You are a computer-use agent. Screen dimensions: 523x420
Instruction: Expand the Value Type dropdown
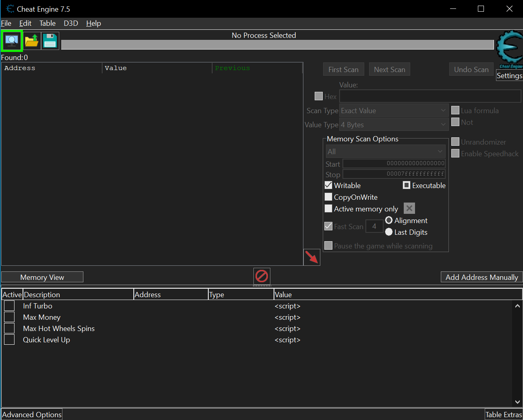394,124
